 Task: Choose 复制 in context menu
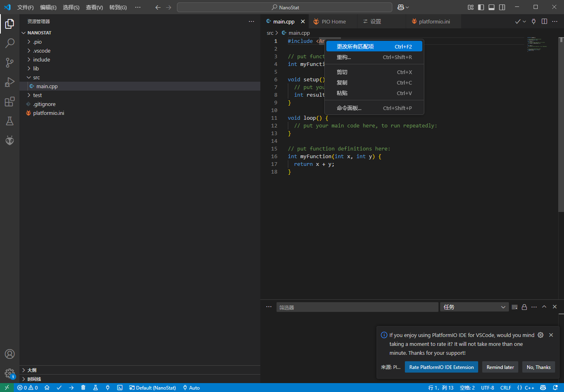(x=374, y=83)
